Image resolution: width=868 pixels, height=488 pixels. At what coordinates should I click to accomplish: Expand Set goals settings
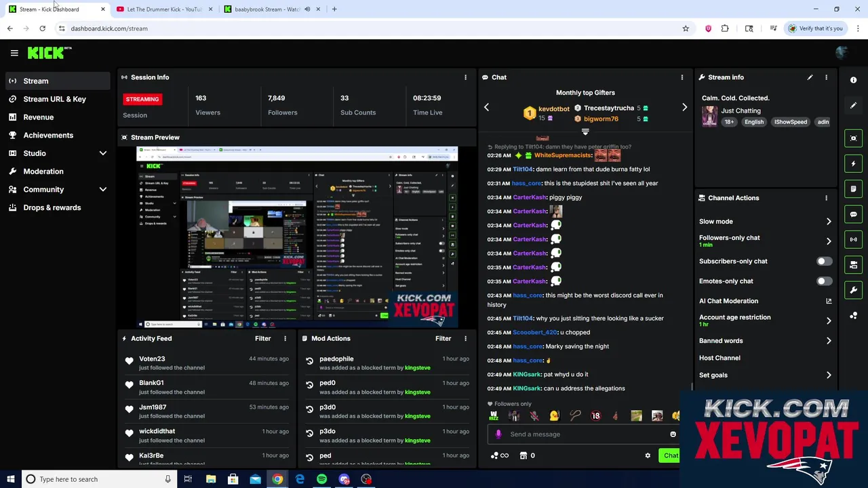click(x=829, y=375)
